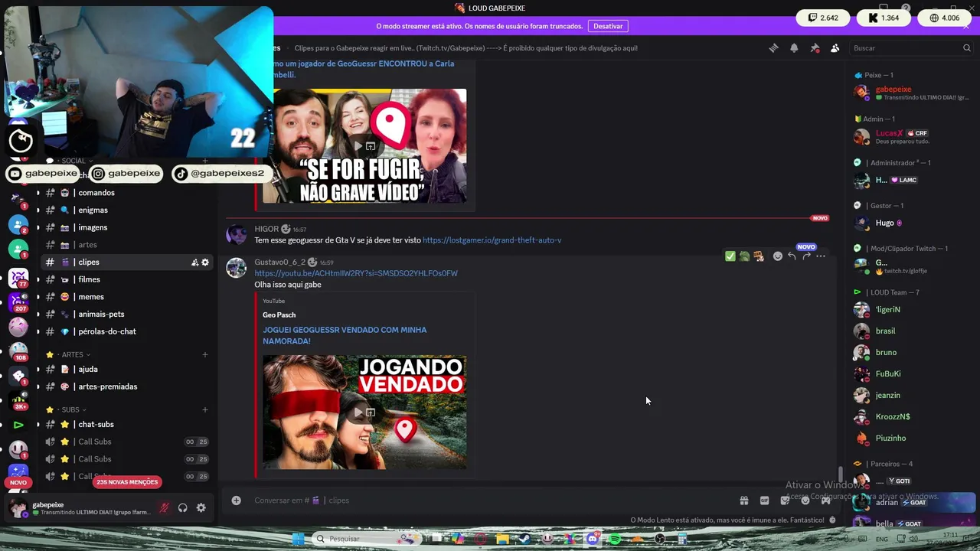Click the Windows Start button
The image size is (980, 551).
coord(298,539)
